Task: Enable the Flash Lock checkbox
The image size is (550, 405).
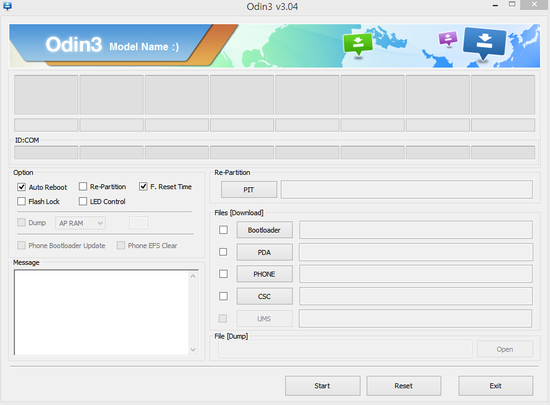Action: pyautogui.click(x=21, y=201)
